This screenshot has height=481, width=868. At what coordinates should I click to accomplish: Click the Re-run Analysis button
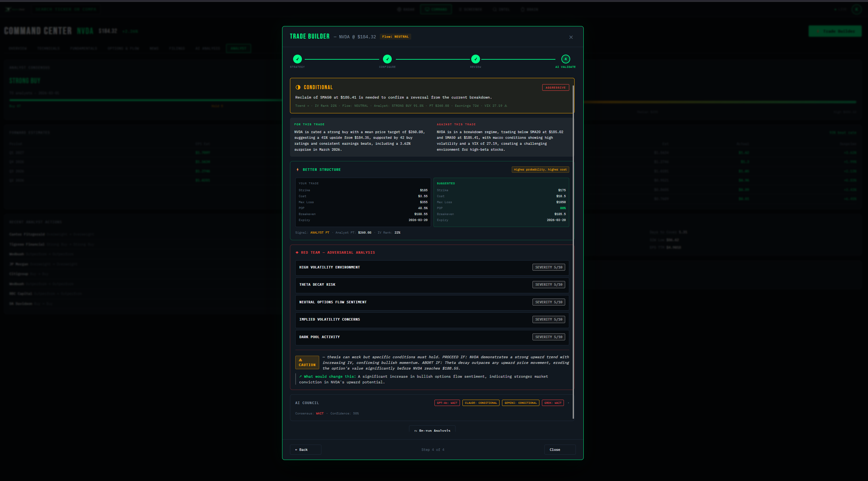[x=432, y=430]
